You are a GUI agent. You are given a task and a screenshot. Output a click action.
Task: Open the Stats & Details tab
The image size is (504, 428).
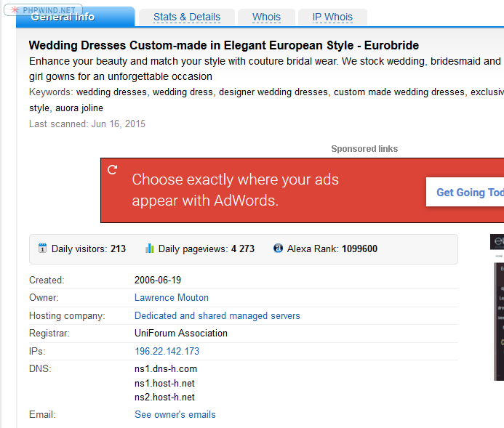[187, 17]
